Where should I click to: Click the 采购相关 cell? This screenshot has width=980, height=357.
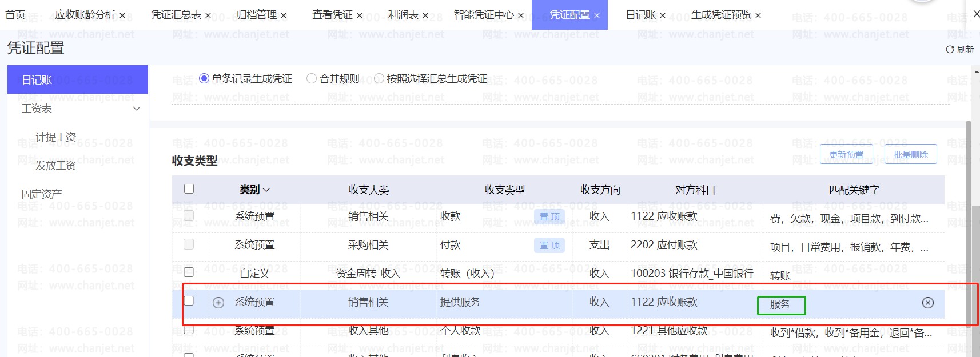[x=368, y=245]
